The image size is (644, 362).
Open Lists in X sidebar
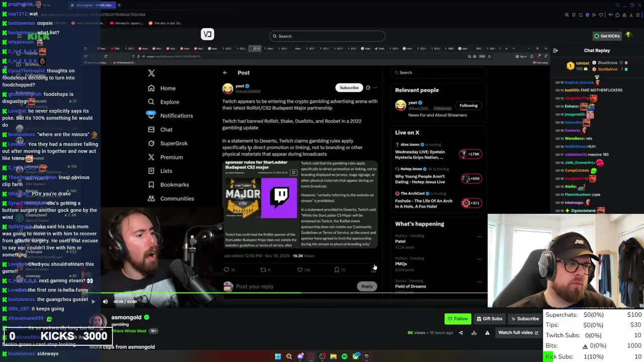click(160, 171)
